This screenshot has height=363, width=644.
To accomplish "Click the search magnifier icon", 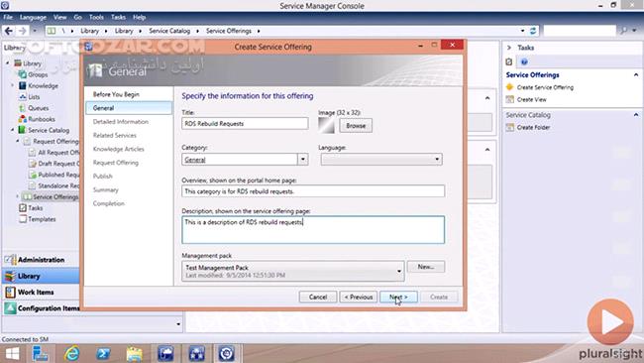I will tap(623, 31).
